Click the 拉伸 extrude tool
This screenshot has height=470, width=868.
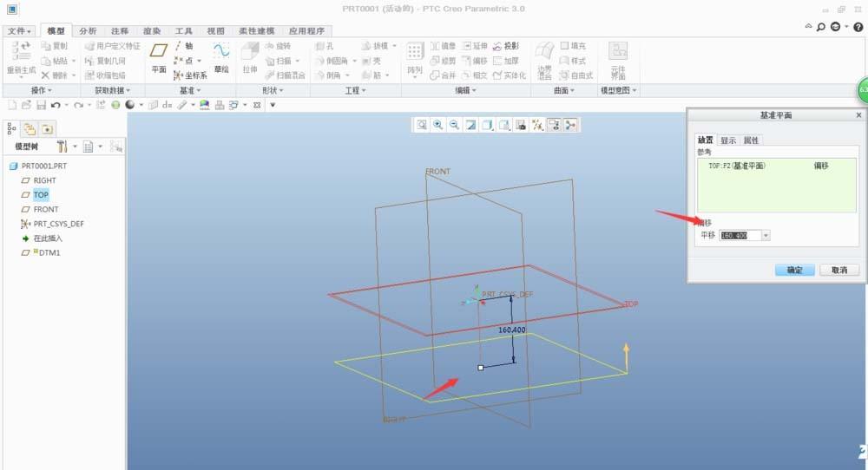tap(250, 57)
